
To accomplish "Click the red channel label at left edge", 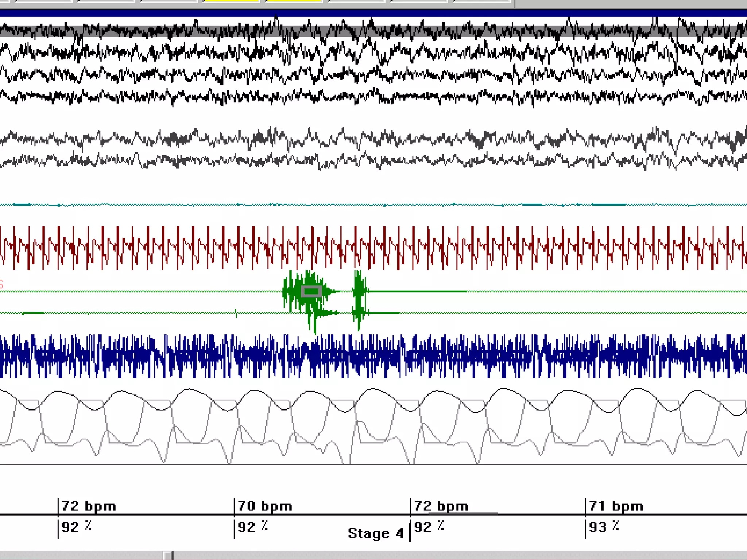I will coord(1,284).
